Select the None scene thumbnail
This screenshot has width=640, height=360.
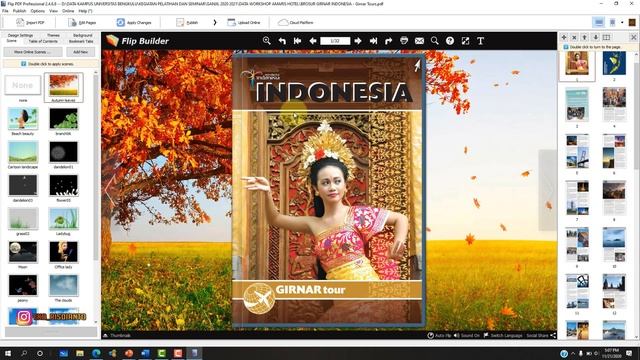22,85
